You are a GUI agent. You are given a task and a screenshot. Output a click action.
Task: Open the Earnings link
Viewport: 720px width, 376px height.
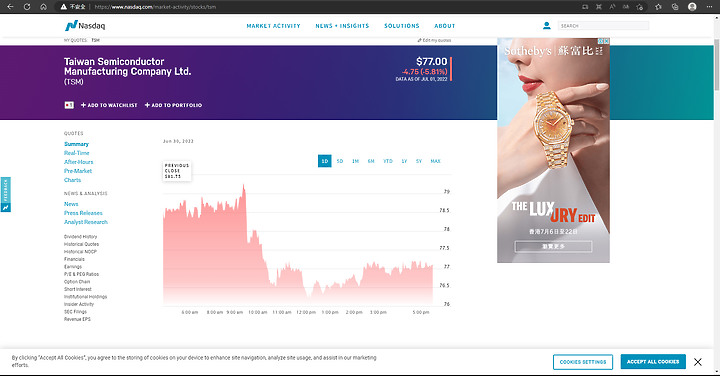point(73,267)
